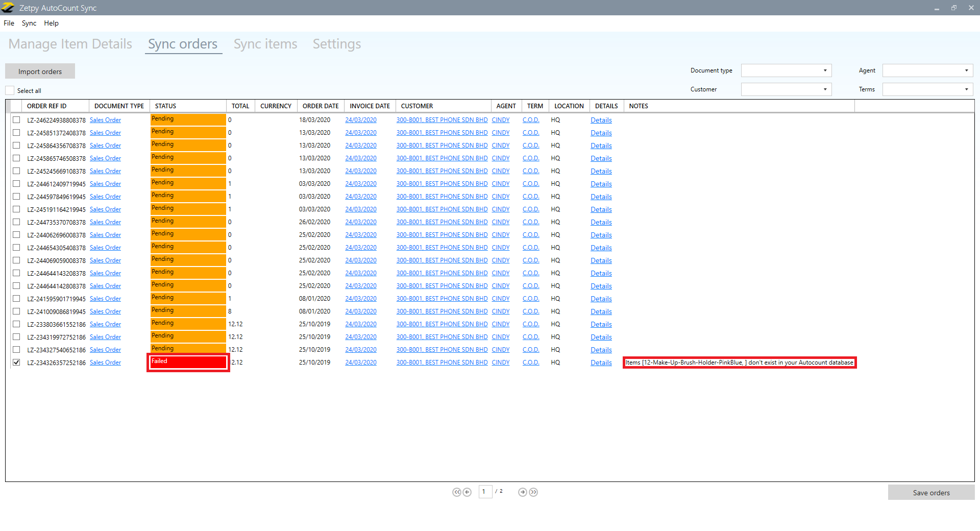This screenshot has height=531, width=980.
Task: Minimize the Zetpy AutoCount Sync window
Action: tap(937, 8)
